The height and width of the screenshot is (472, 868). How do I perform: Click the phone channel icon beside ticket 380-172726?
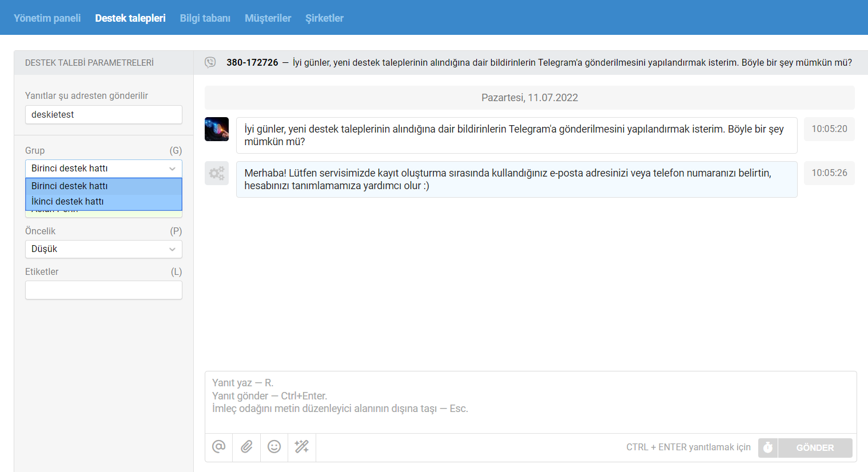click(210, 62)
